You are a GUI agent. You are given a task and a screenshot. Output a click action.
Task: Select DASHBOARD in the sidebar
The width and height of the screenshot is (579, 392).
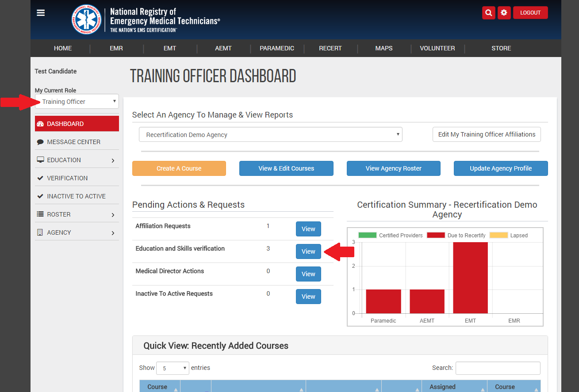[77, 124]
